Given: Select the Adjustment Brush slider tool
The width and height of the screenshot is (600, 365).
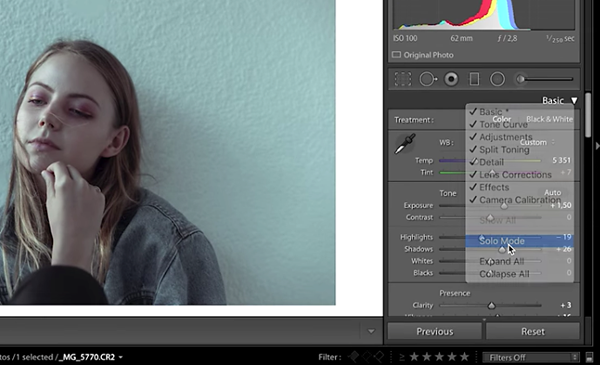Looking at the screenshot, I should pyautogui.click(x=544, y=79).
